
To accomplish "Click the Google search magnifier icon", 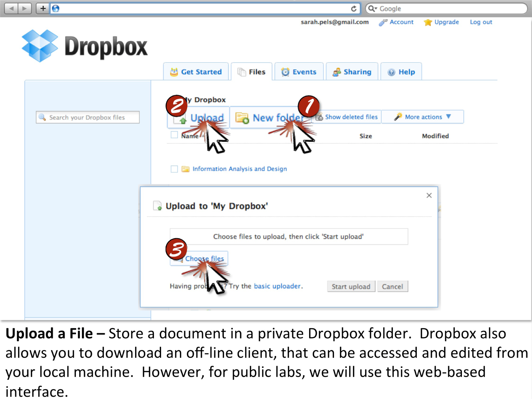I will pyautogui.click(x=371, y=8).
